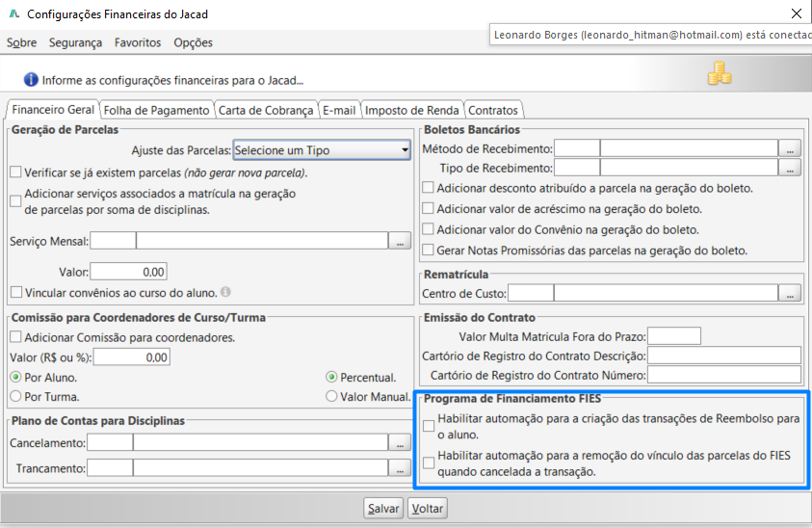
Task: Click the Voltar button
Action: [428, 509]
